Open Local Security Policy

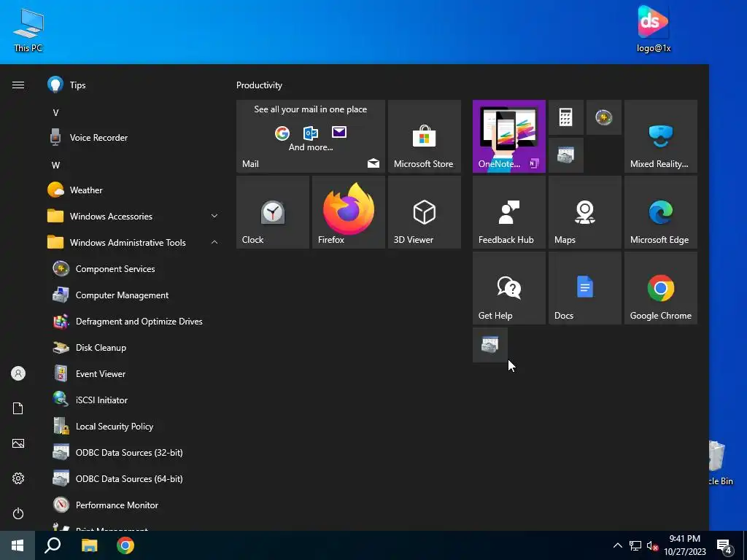point(133,426)
